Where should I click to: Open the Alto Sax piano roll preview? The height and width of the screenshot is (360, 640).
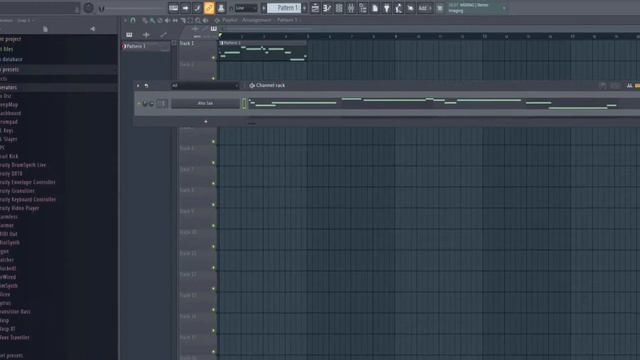tap(443, 103)
